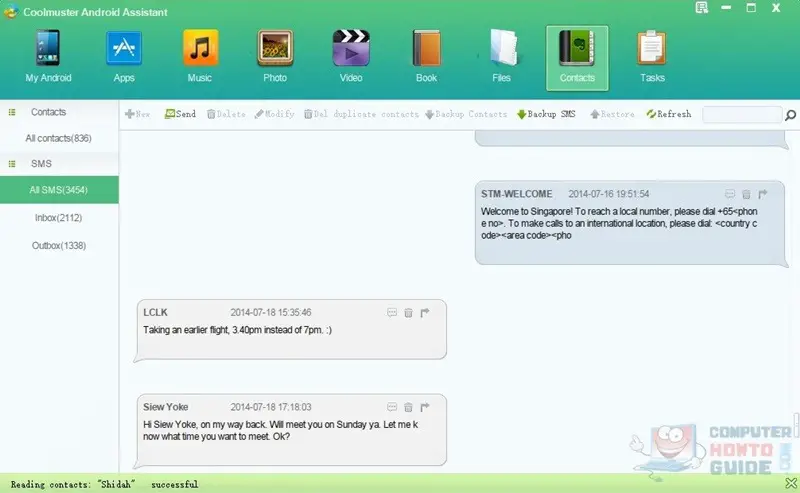Select All SMS(3454)
This screenshot has height=493, width=800.
coord(59,190)
